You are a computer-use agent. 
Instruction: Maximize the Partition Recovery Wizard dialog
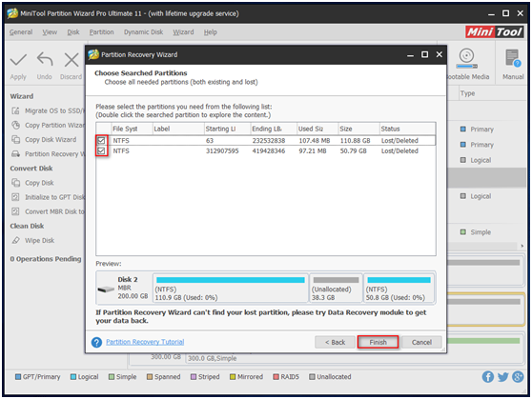coord(424,54)
